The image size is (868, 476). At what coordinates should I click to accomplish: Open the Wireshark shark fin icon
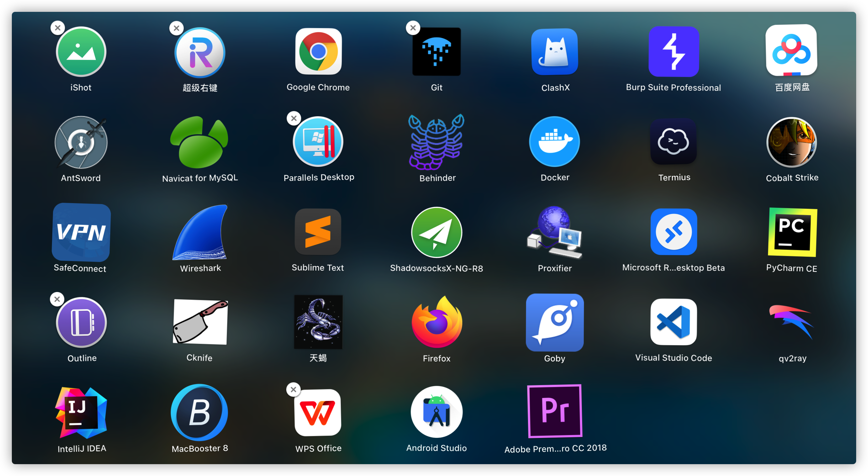(200, 233)
